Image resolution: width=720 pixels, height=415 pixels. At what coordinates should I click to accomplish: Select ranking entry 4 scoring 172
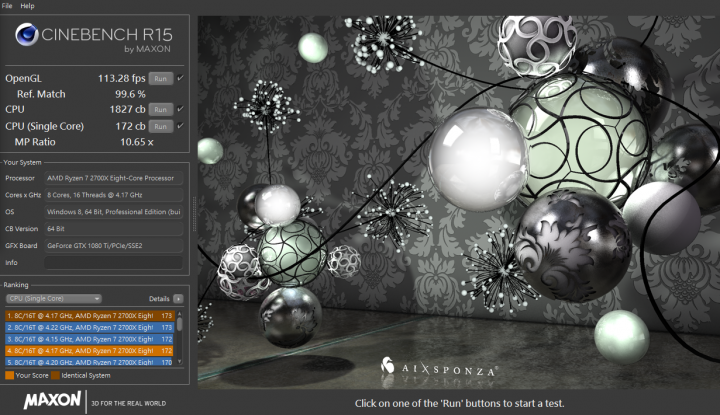[x=90, y=351]
